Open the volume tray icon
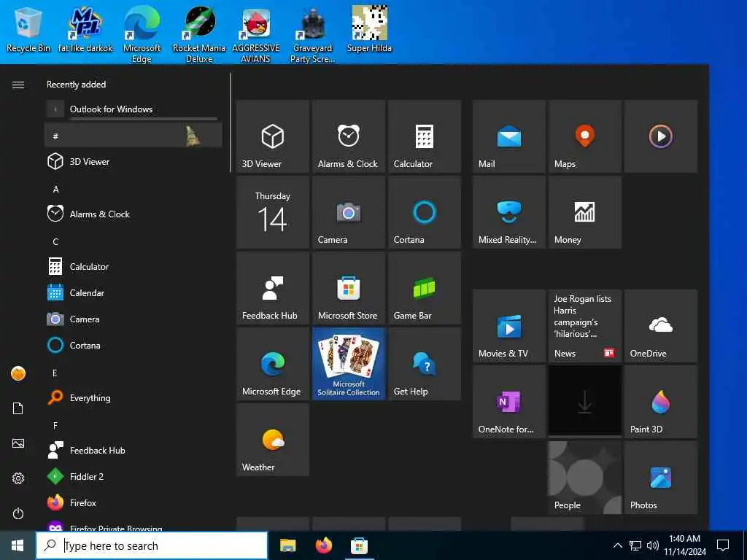Image resolution: width=747 pixels, height=560 pixels. [x=653, y=545]
